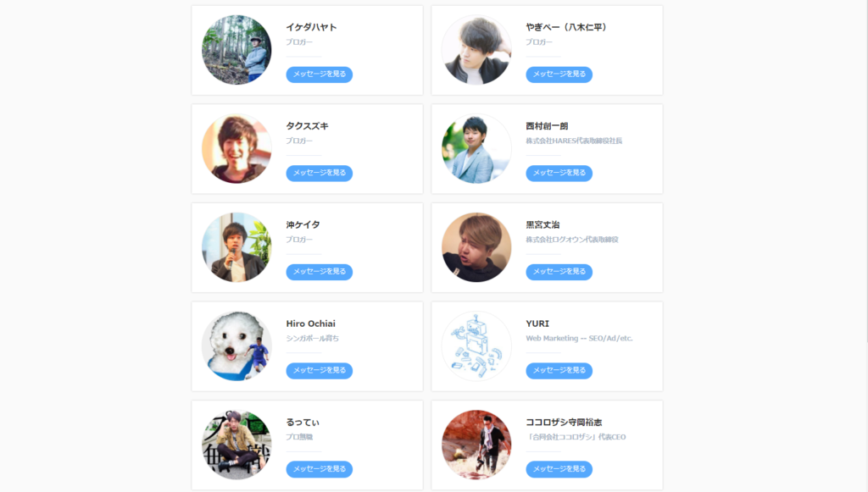Click るってぃ's sitting avatar photo
This screenshot has height=492, width=868.
[236, 445]
